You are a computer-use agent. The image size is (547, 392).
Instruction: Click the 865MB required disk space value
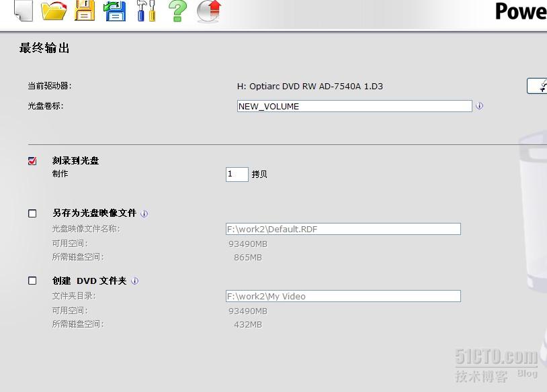(248, 258)
